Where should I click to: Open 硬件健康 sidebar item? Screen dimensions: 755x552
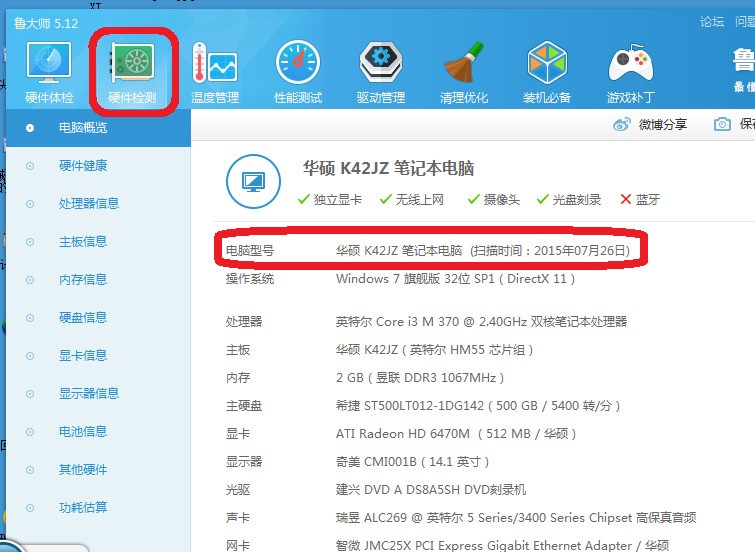[x=98, y=166]
